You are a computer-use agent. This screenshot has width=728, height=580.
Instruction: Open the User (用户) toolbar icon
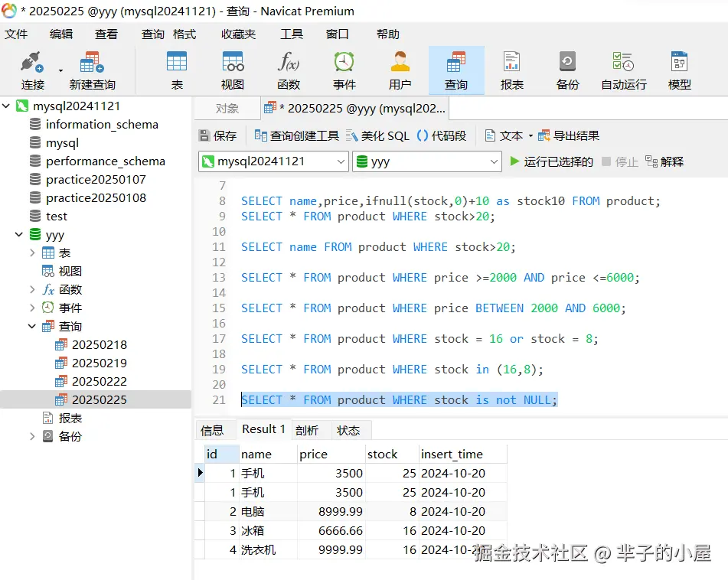coord(400,62)
